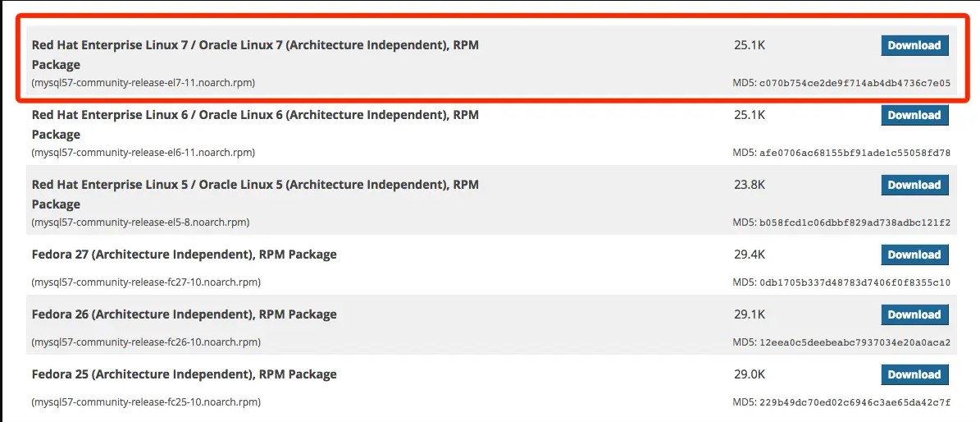This screenshot has height=422, width=980.
Task: Download the Fedora 27 RPM package
Action: click(914, 255)
